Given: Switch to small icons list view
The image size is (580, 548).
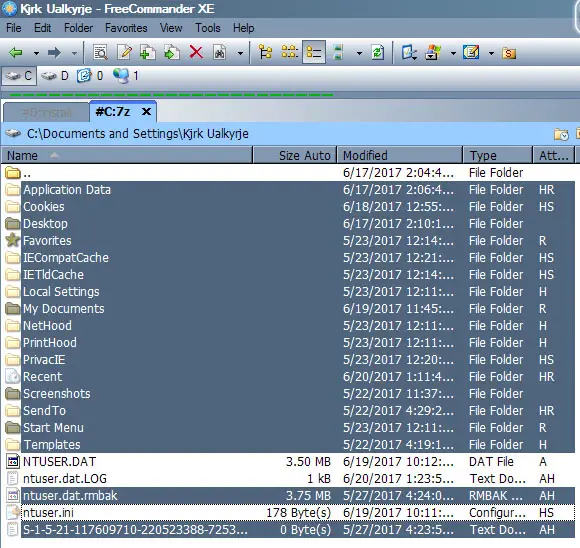Looking at the screenshot, I should click(x=290, y=52).
